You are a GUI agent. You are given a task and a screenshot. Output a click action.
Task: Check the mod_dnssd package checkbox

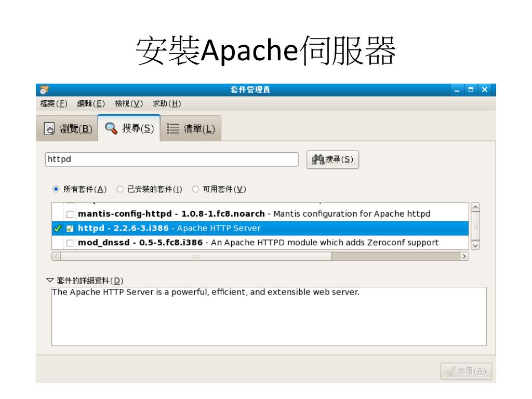70,243
